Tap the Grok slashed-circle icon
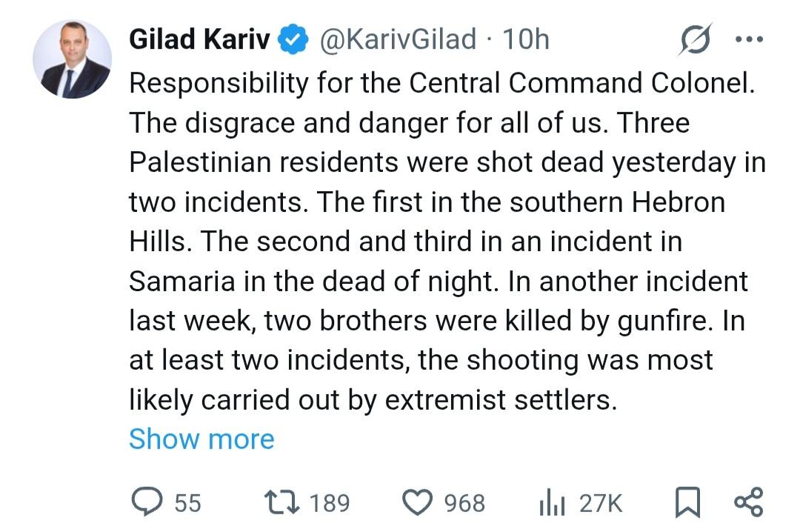 (x=695, y=39)
